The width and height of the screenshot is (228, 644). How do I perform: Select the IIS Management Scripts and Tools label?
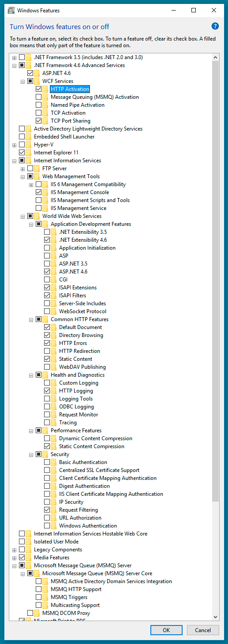pos(90,200)
